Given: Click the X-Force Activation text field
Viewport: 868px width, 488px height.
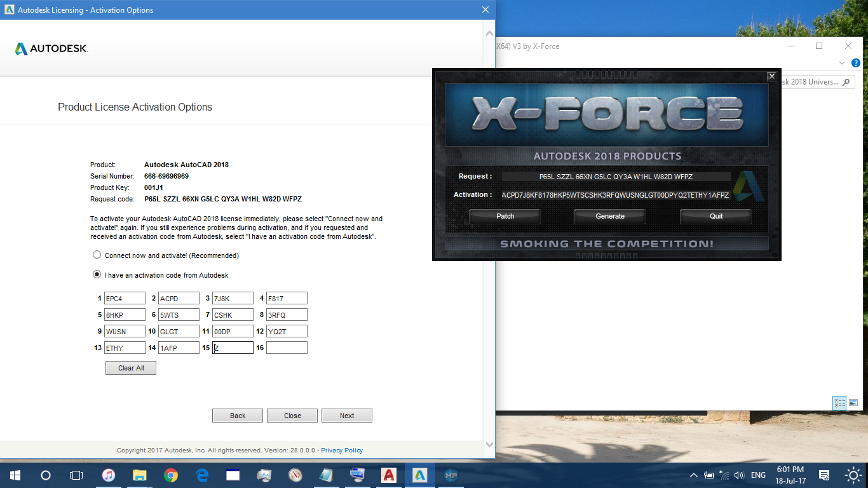Looking at the screenshot, I should [x=616, y=195].
